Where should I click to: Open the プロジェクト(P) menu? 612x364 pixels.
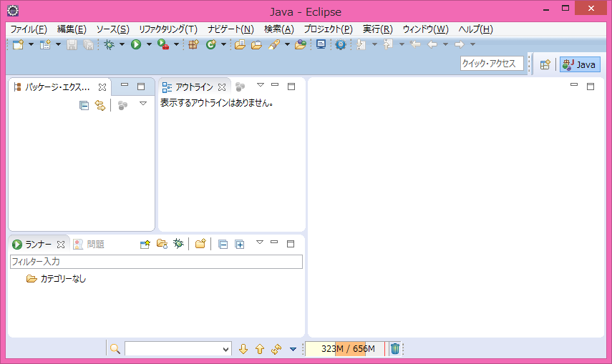point(328,29)
